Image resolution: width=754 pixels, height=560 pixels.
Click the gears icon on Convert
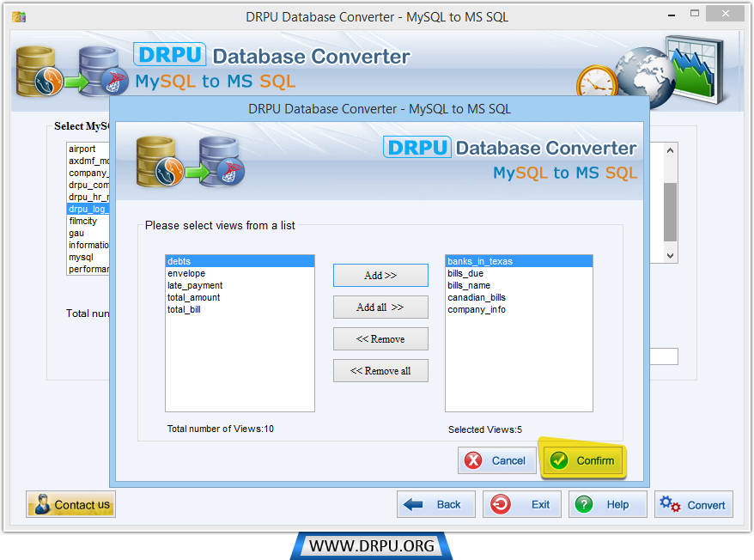[x=670, y=503]
